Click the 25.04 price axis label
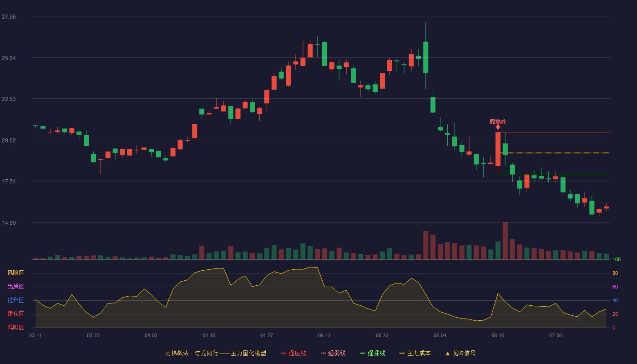The image size is (637, 364). pyautogui.click(x=9, y=58)
